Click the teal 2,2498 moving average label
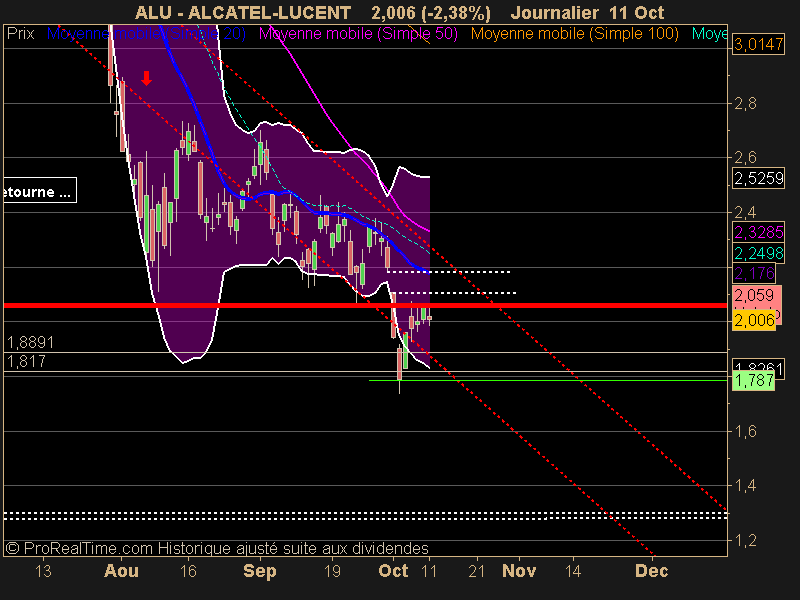 pyautogui.click(x=759, y=253)
